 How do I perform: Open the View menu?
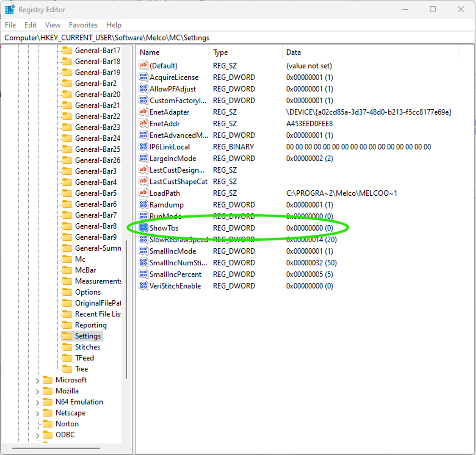click(53, 25)
